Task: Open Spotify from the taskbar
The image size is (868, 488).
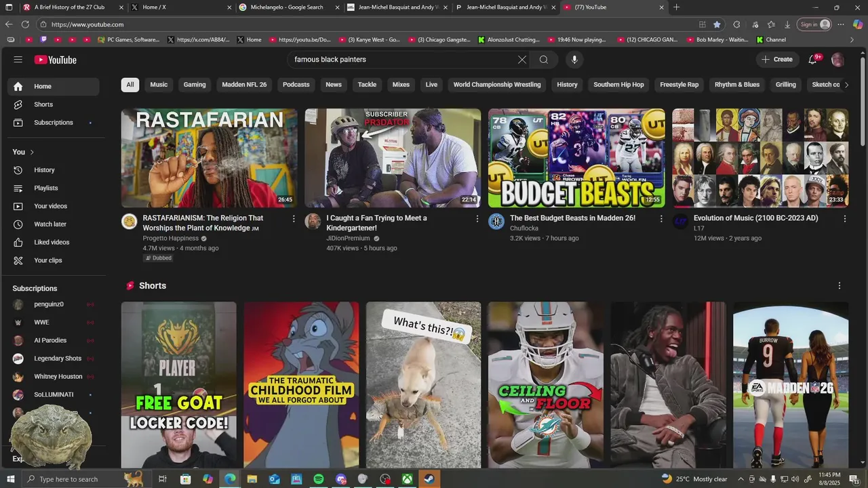Action: (319, 479)
